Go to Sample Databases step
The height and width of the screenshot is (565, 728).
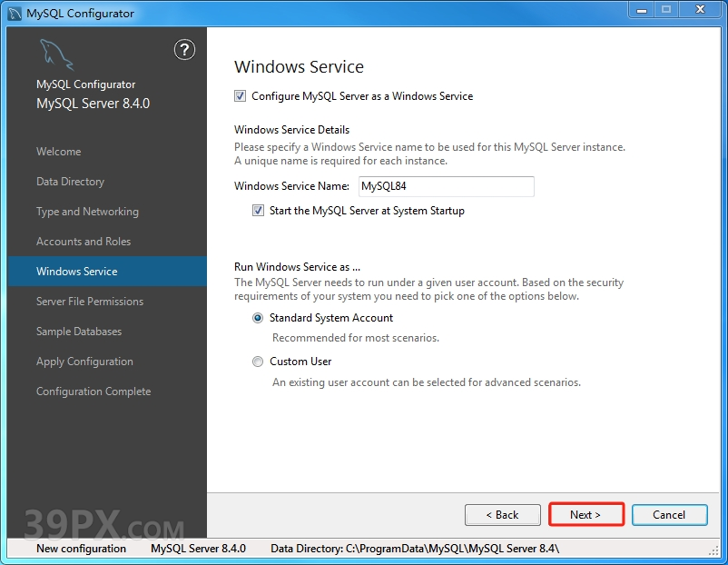tap(79, 332)
